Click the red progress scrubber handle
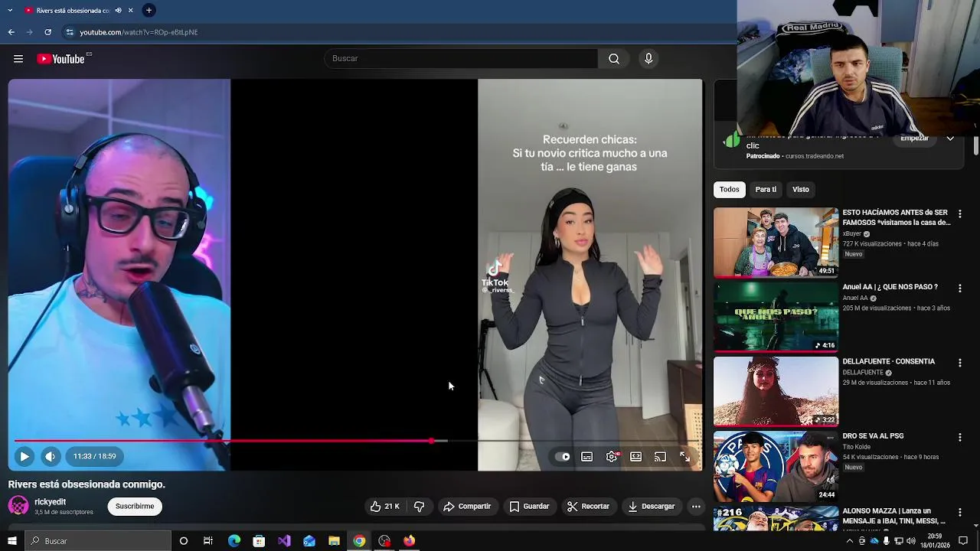This screenshot has height=551, width=980. (432, 441)
